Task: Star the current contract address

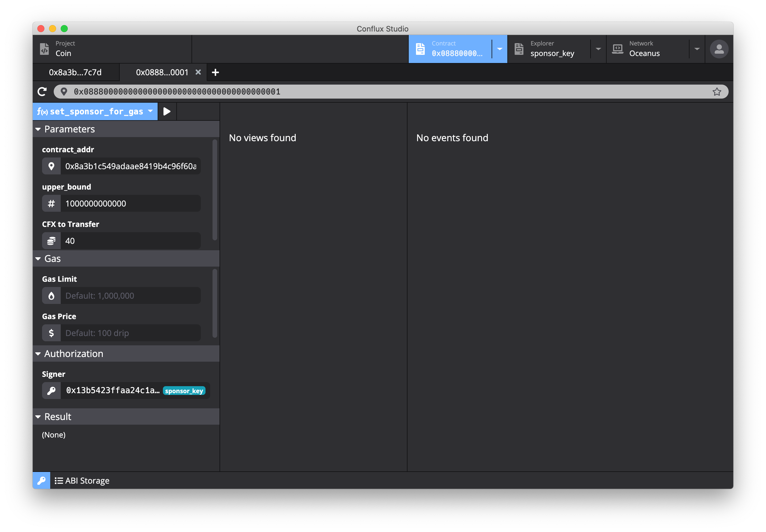Action: coord(717,92)
